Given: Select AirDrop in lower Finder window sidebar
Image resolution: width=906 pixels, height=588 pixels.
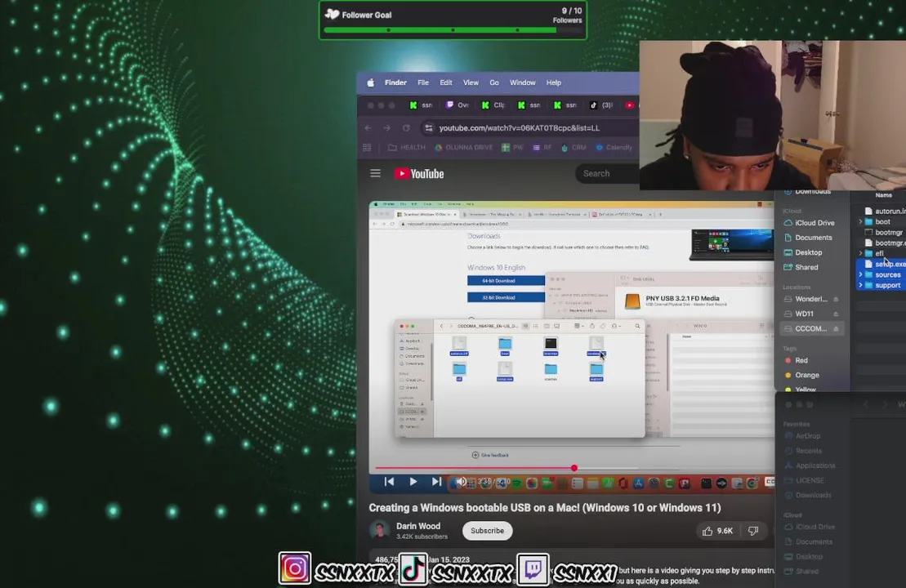Looking at the screenshot, I should point(802,436).
